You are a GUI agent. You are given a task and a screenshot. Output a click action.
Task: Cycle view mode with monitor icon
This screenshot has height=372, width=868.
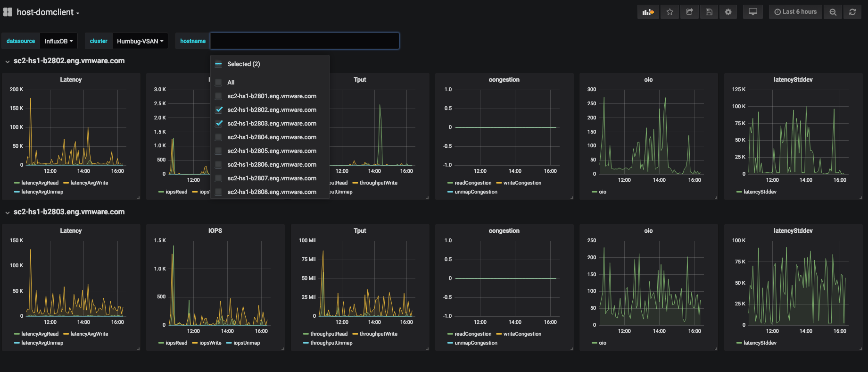point(753,12)
